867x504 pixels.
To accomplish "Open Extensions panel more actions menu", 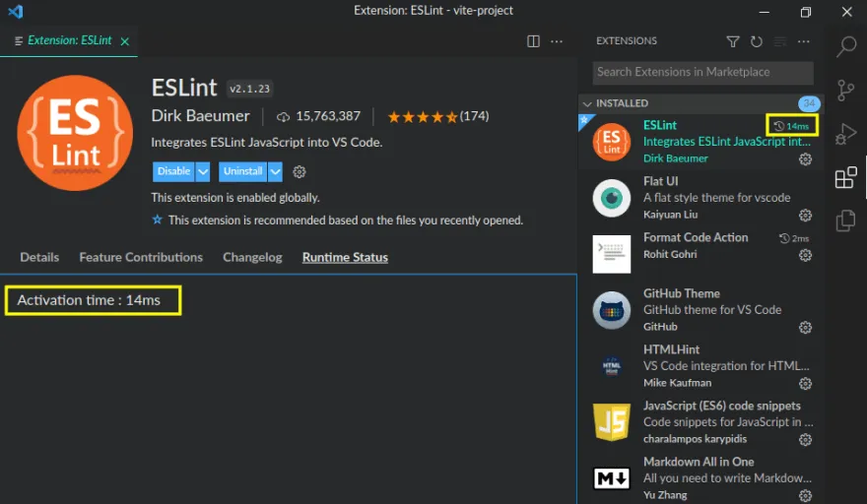I will click(x=803, y=41).
